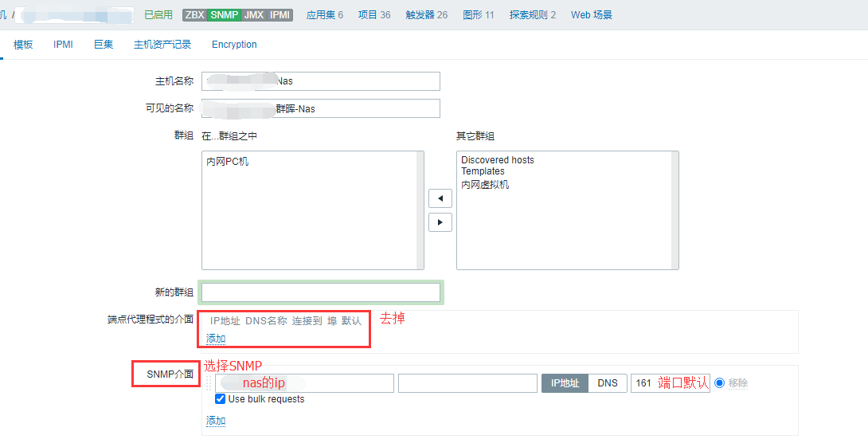Focus the 主机名称 input field
The image size is (868, 447).
320,80
